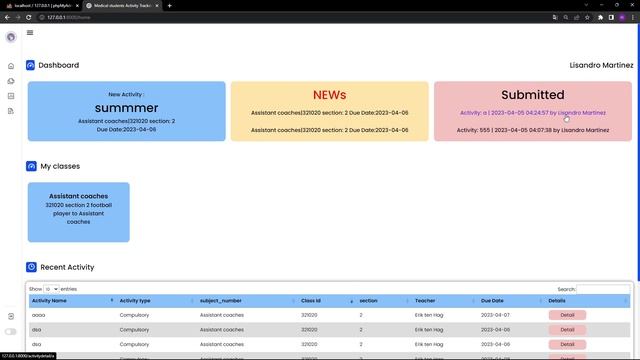This screenshot has height=360, width=640.
Task: Click the blue Dashboard gauge icon
Action: (x=31, y=65)
